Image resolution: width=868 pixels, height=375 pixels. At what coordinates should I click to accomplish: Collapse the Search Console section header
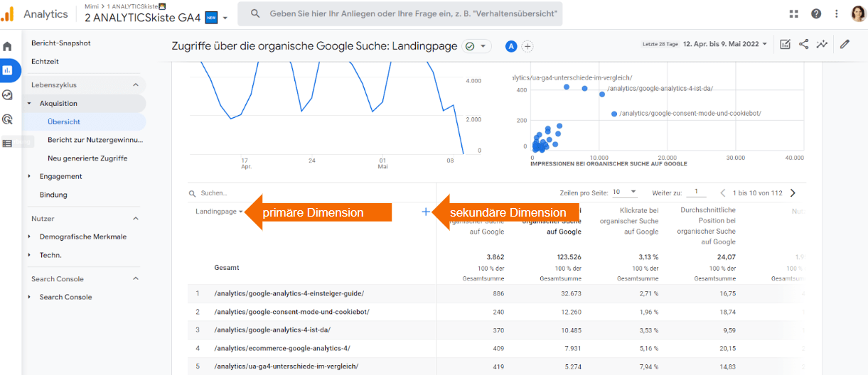click(136, 279)
